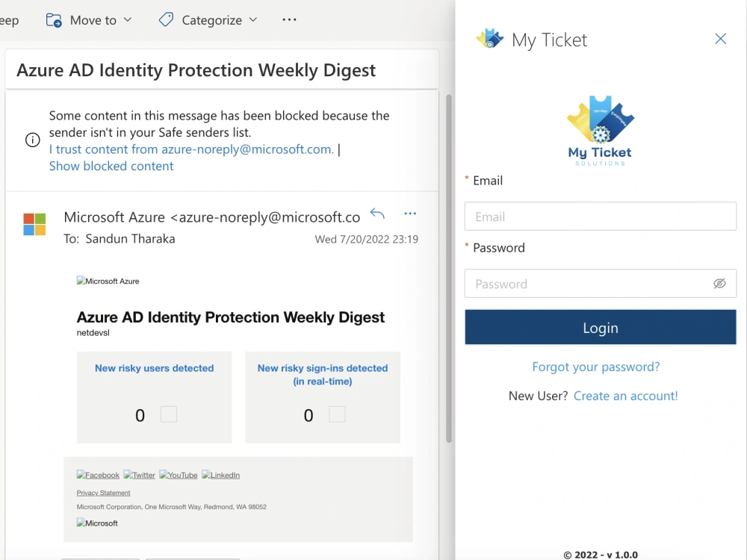747x560 pixels.
Task: Click Show blocked content
Action: tap(111, 166)
